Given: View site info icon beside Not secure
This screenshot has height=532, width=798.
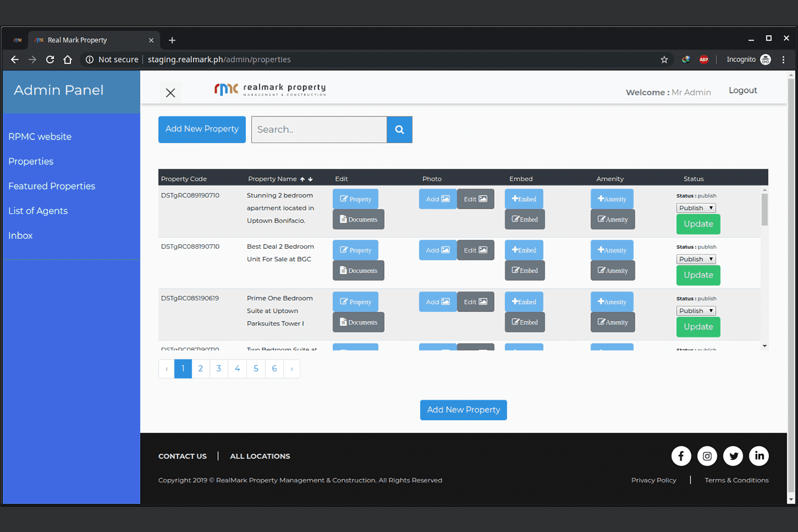Looking at the screenshot, I should tap(89, 59).
